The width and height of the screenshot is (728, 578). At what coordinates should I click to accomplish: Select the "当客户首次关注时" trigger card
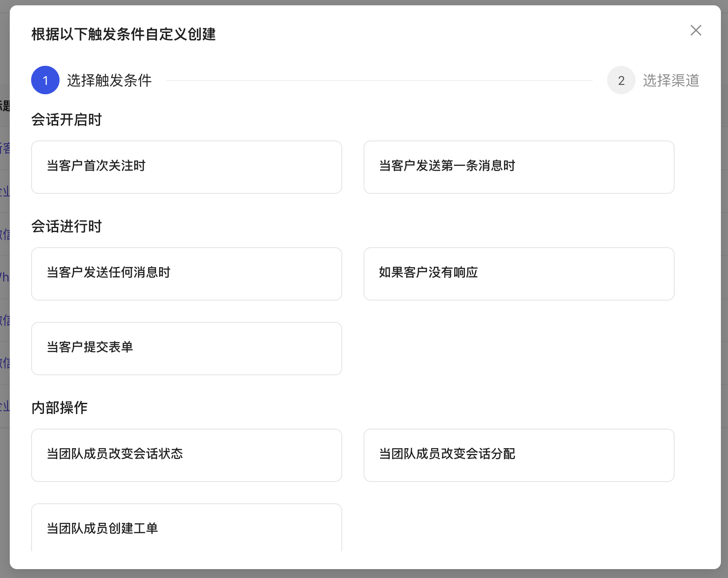186,167
